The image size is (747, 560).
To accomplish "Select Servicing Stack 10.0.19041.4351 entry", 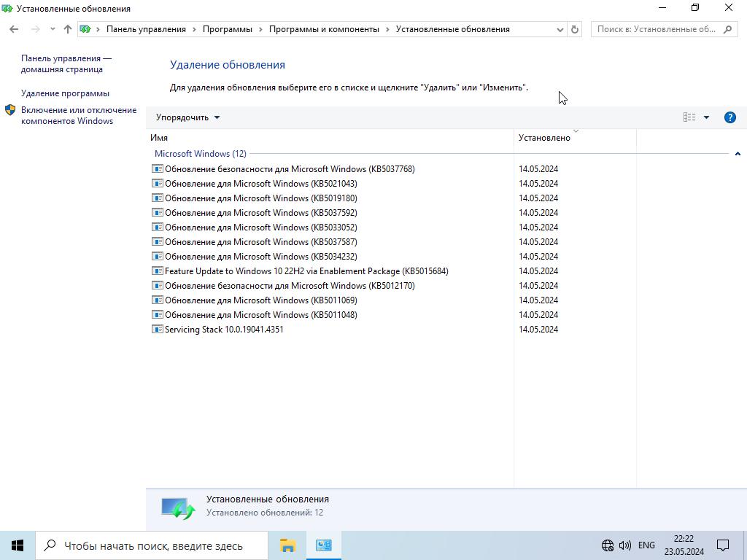I will tap(223, 330).
